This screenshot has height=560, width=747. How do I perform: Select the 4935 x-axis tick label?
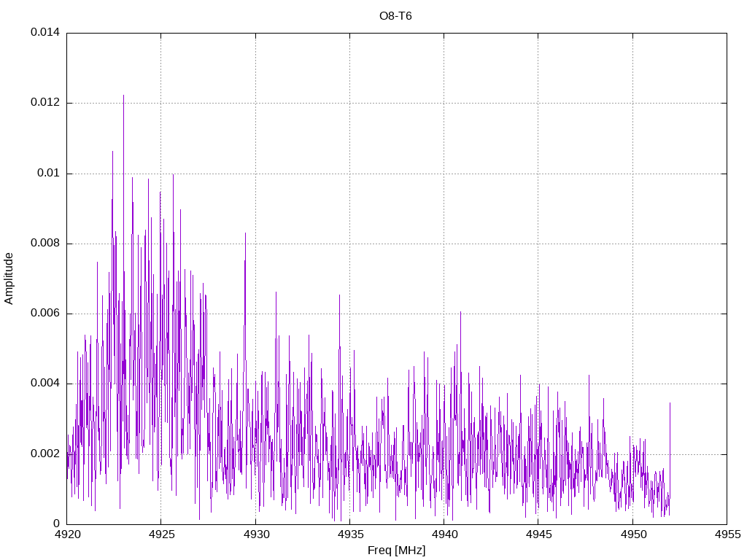pos(349,535)
